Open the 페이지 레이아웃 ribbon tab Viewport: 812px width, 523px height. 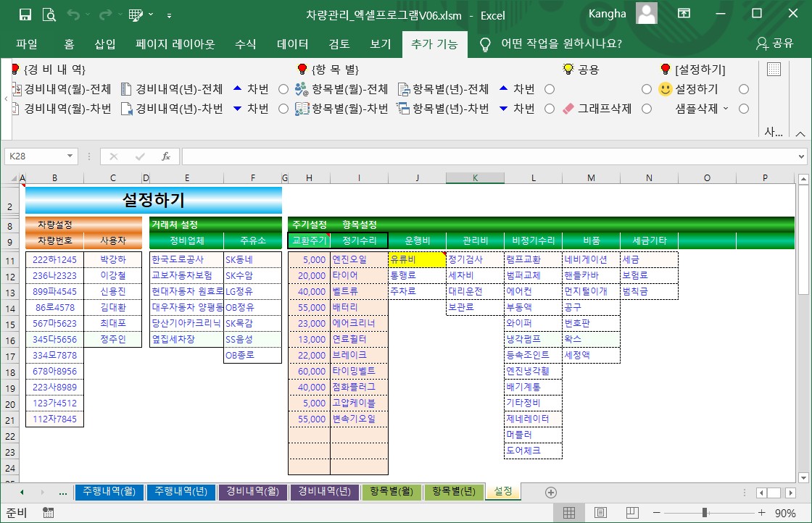coord(175,44)
